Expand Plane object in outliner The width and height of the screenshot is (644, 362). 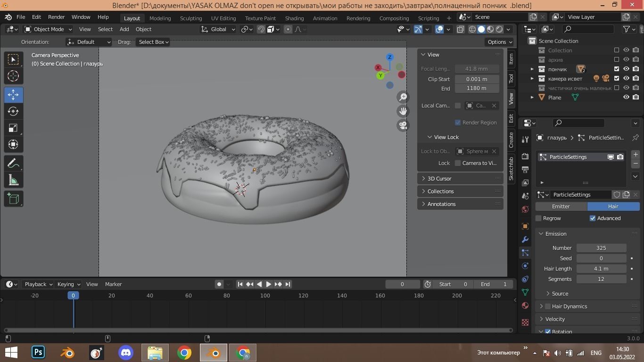coord(532,97)
